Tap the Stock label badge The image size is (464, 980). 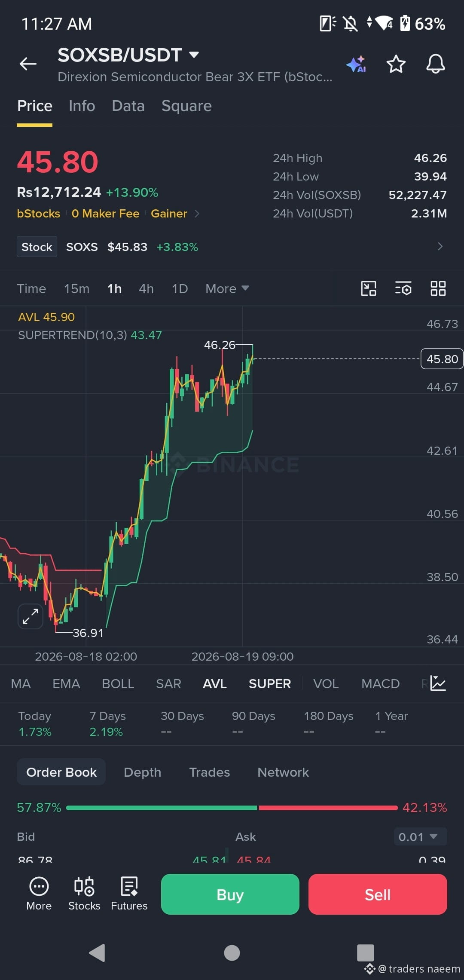click(37, 247)
